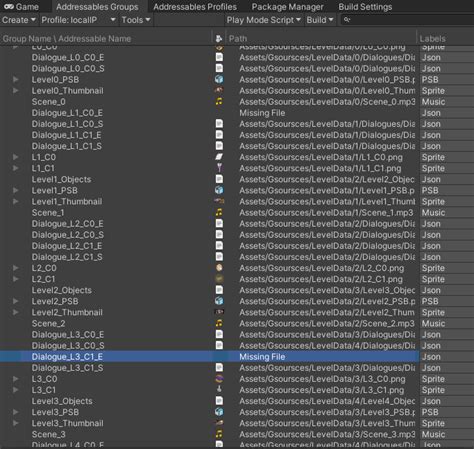The height and width of the screenshot is (449, 474).
Task: Select the Dialogue_L2_C1_S entry
Action: click(x=67, y=257)
